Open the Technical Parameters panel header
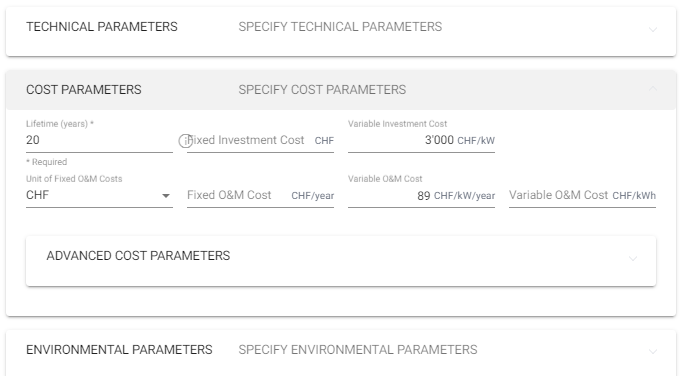The height and width of the screenshot is (376, 694). tap(341, 31)
